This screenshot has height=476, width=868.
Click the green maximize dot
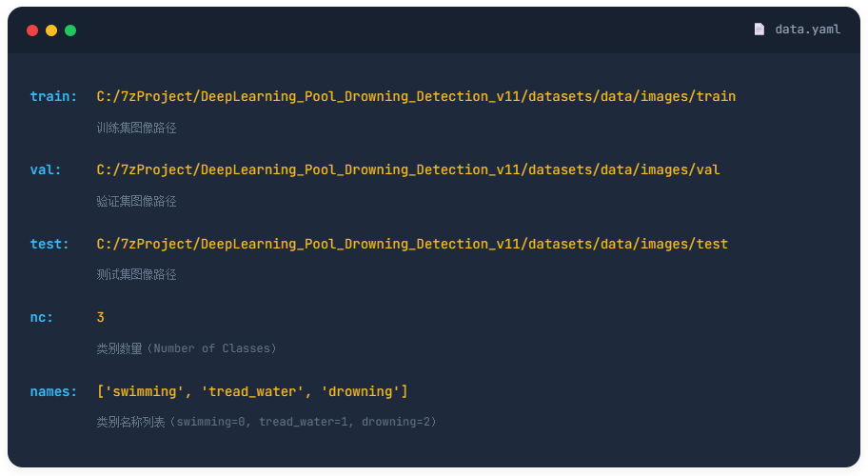[x=70, y=30]
